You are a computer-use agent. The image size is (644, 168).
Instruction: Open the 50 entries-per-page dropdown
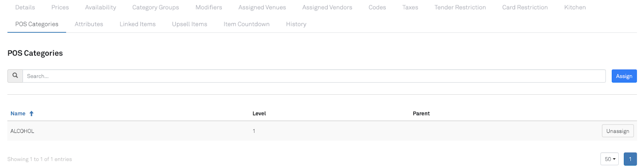click(609, 159)
